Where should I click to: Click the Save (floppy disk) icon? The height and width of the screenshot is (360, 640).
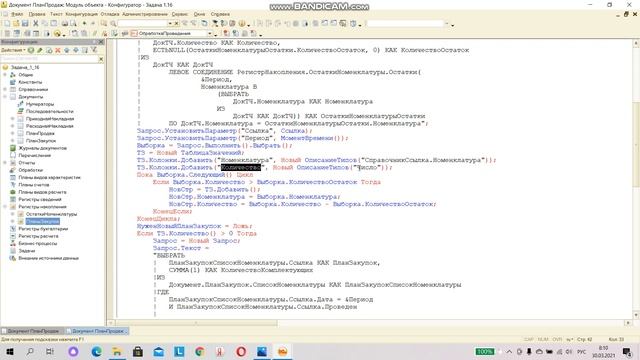click(x=25, y=24)
